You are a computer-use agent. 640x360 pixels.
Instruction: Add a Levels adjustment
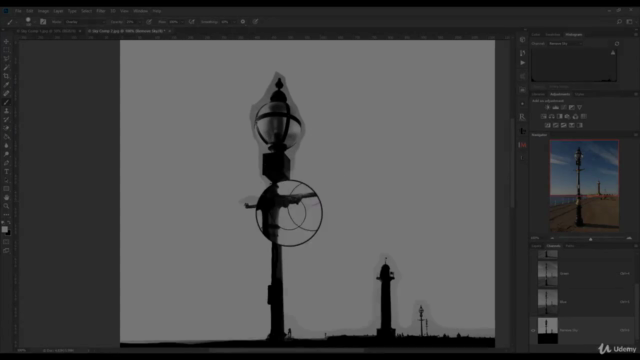coord(556,107)
